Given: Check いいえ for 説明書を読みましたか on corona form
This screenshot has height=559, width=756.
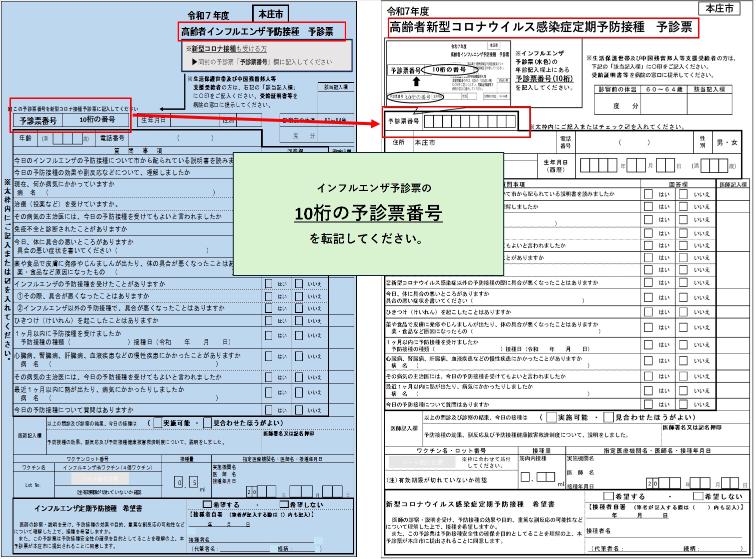Looking at the screenshot, I should click(x=683, y=193).
